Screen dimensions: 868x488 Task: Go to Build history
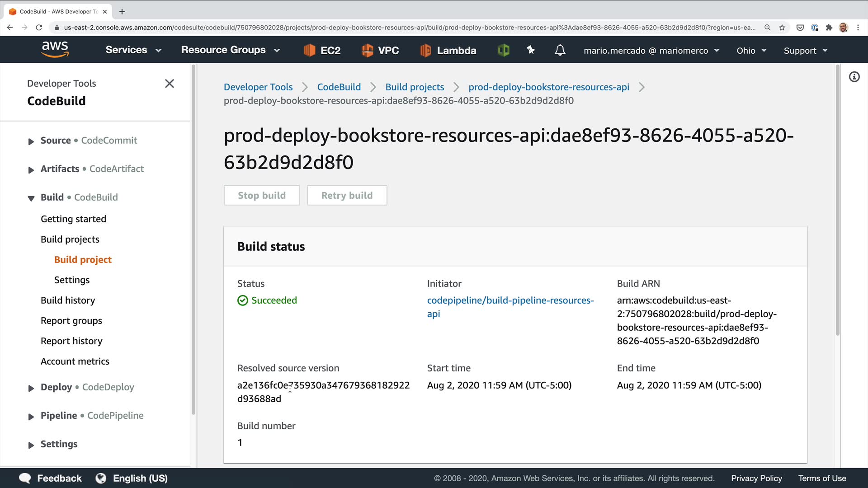[68, 300]
